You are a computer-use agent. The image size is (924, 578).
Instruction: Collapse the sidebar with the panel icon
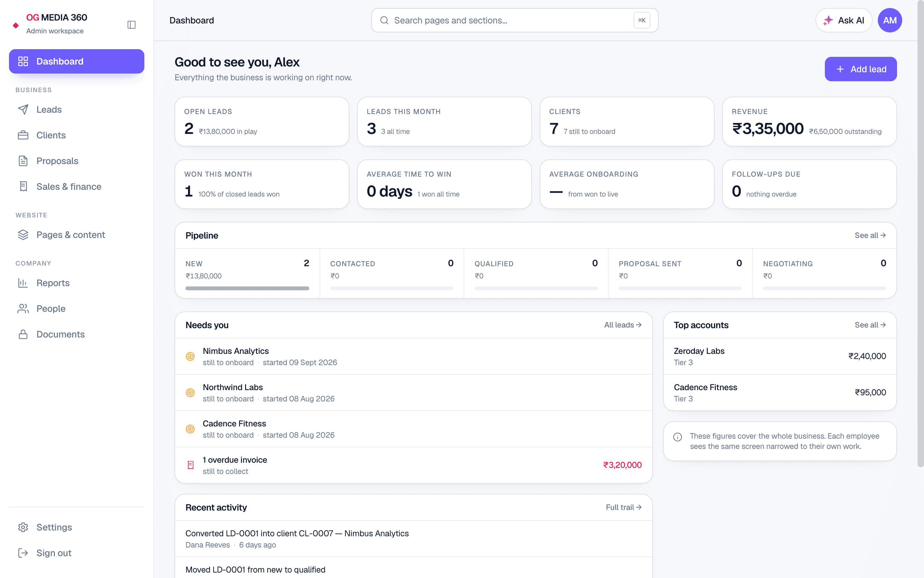(131, 25)
